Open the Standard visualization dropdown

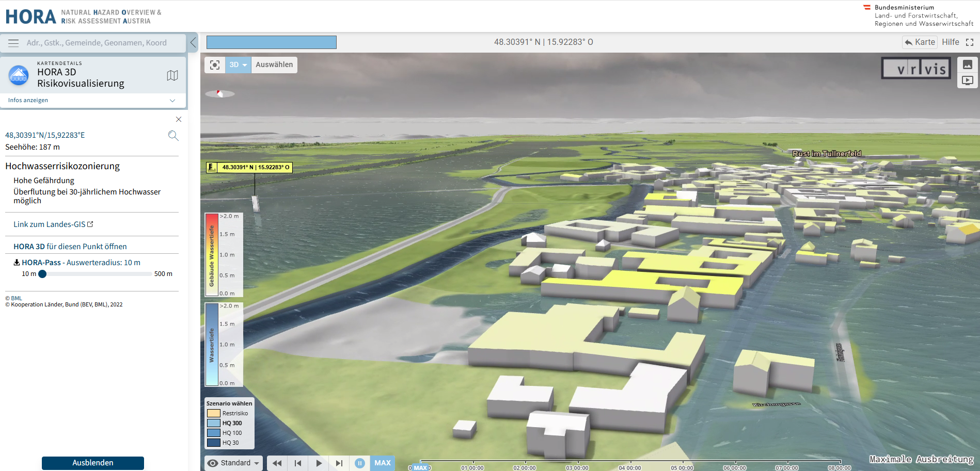(x=233, y=463)
